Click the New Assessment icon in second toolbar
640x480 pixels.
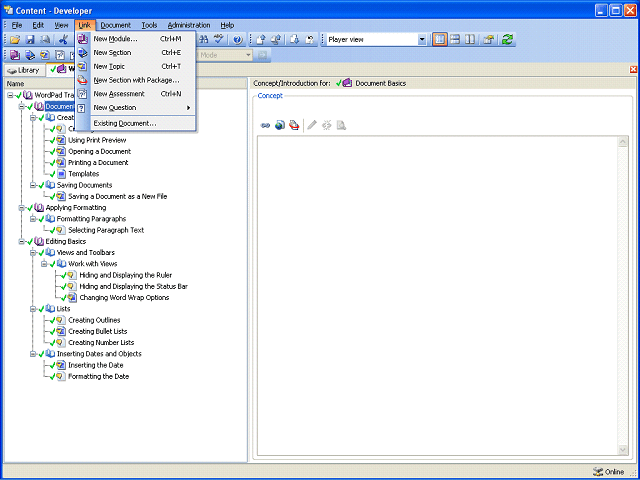point(60,55)
